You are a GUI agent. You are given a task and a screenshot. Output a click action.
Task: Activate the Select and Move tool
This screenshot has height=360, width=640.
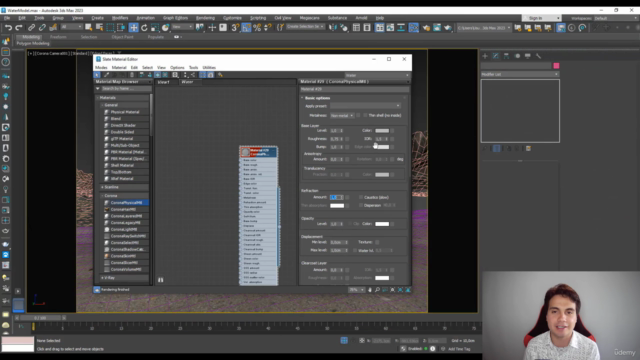tap(133, 28)
